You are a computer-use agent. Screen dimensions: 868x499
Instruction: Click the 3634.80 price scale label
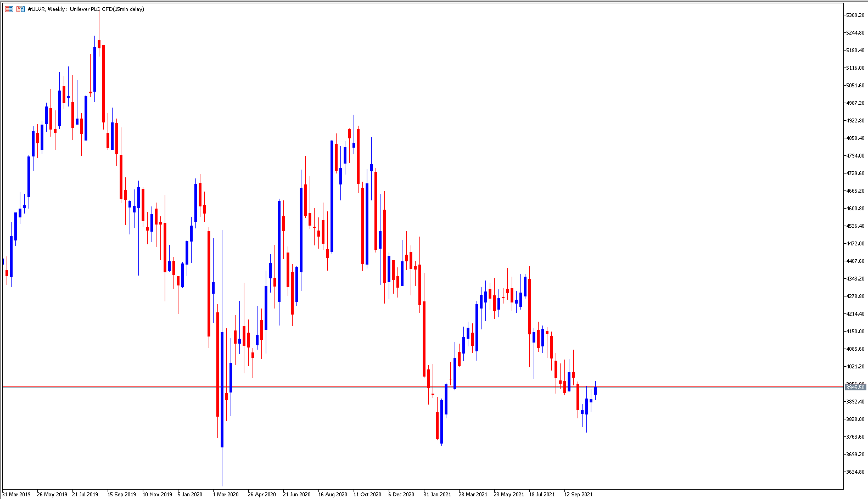[x=855, y=472]
